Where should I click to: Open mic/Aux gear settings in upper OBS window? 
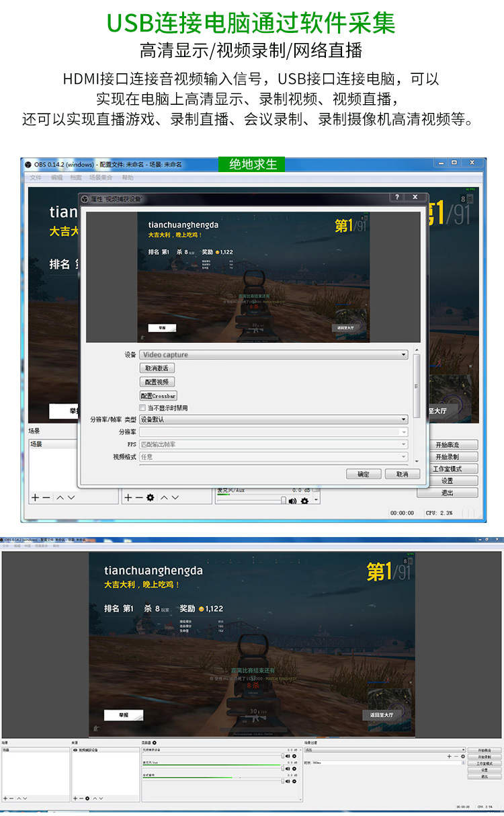[304, 501]
